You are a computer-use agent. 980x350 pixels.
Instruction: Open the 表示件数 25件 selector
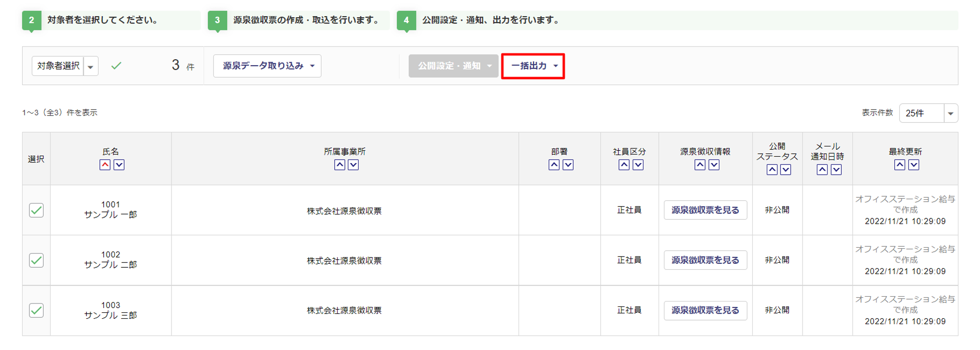pyautogui.click(x=928, y=114)
